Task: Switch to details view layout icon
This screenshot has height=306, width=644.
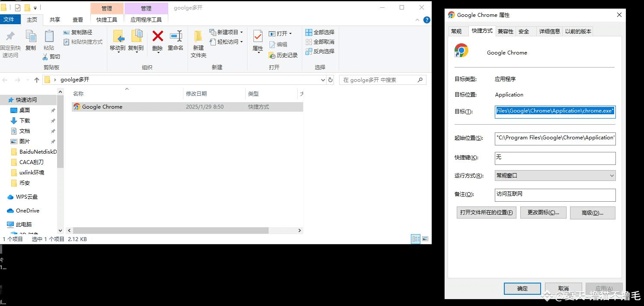Action: 416,239
